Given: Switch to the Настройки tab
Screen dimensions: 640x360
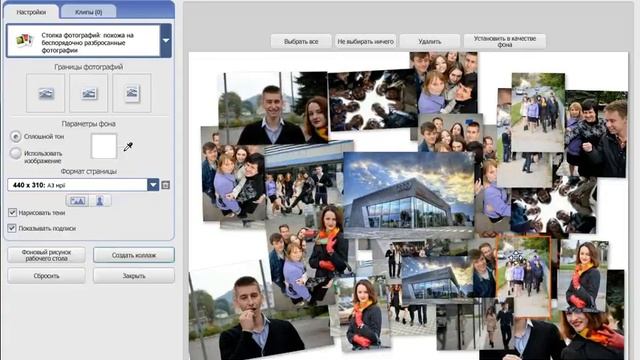Looking at the screenshot, I should click(31, 12).
